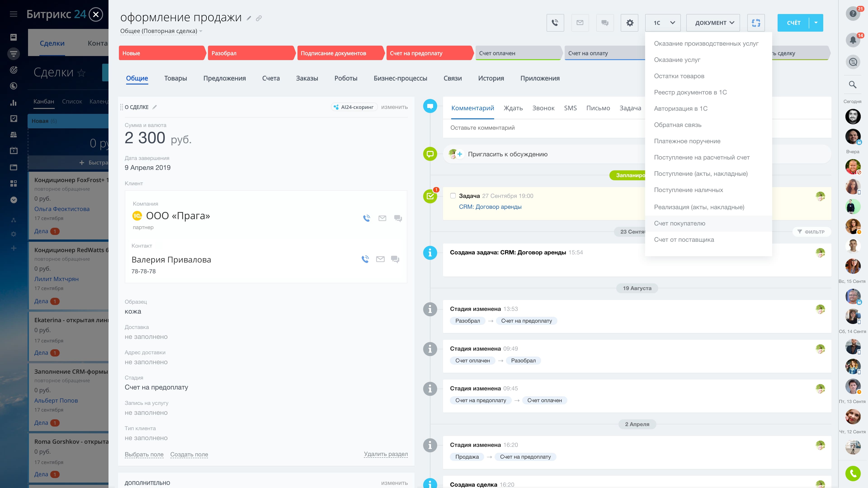
Task: Open the email icon in the deal toolbar
Action: pyautogui.click(x=580, y=23)
